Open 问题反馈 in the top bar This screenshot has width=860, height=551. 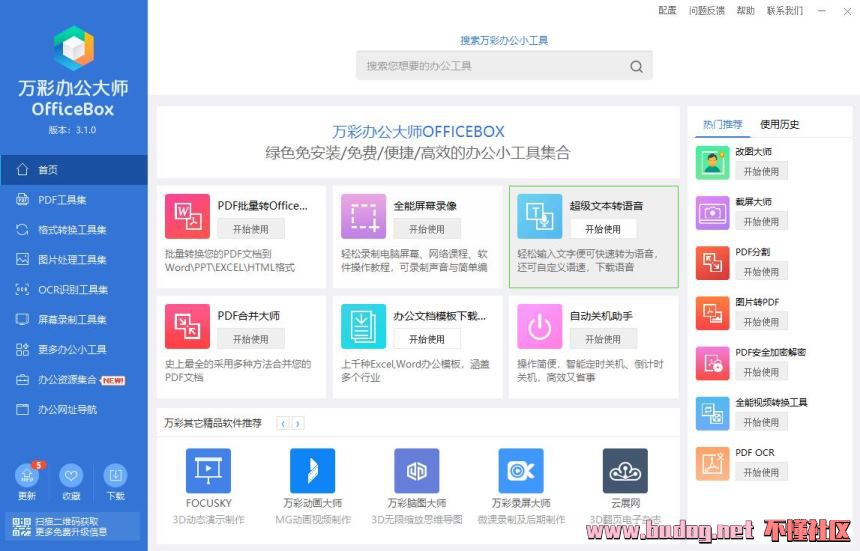point(706,10)
